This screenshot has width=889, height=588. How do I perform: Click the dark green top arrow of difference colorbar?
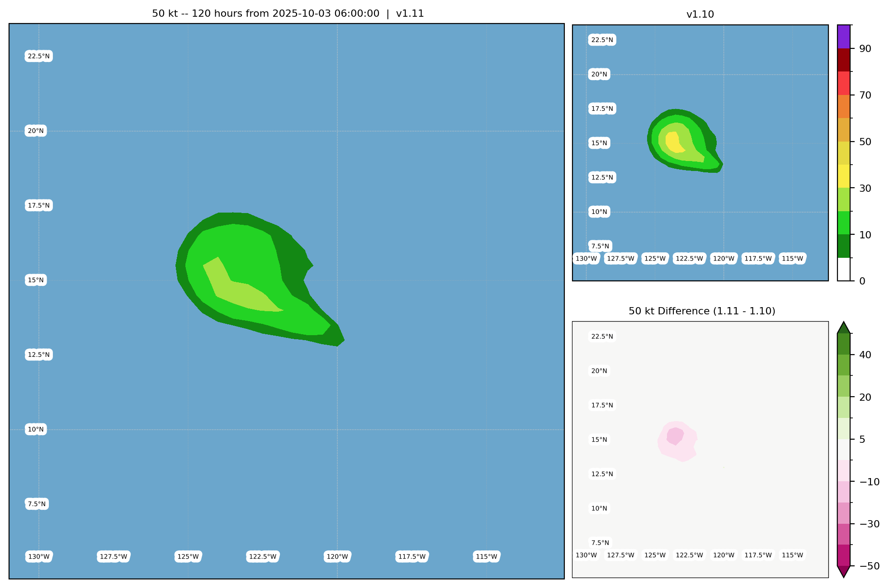(843, 328)
